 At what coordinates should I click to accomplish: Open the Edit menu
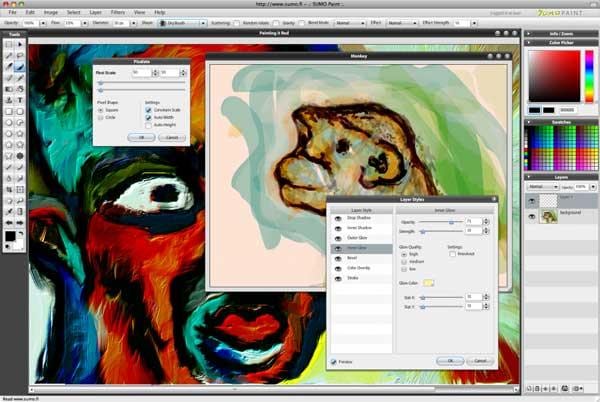(30, 12)
